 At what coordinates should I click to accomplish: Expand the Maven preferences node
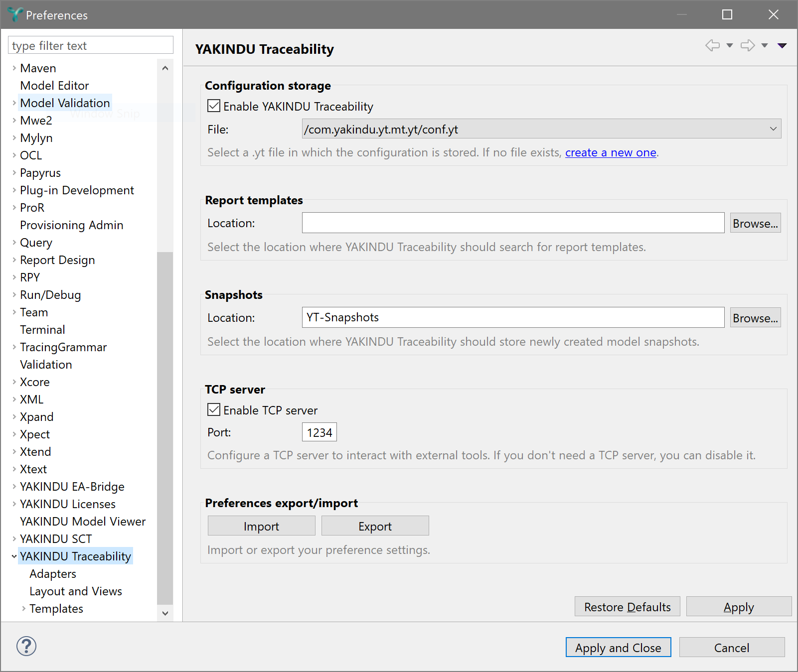coord(14,68)
